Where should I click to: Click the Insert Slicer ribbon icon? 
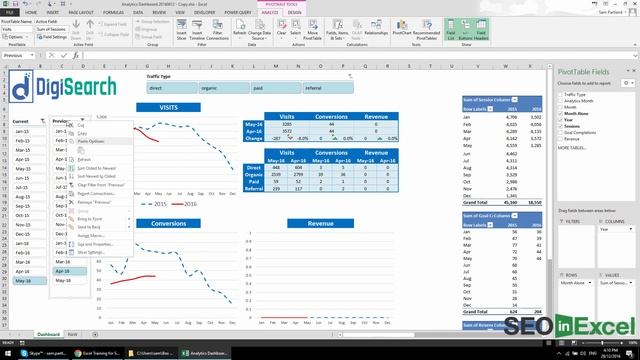point(182,29)
